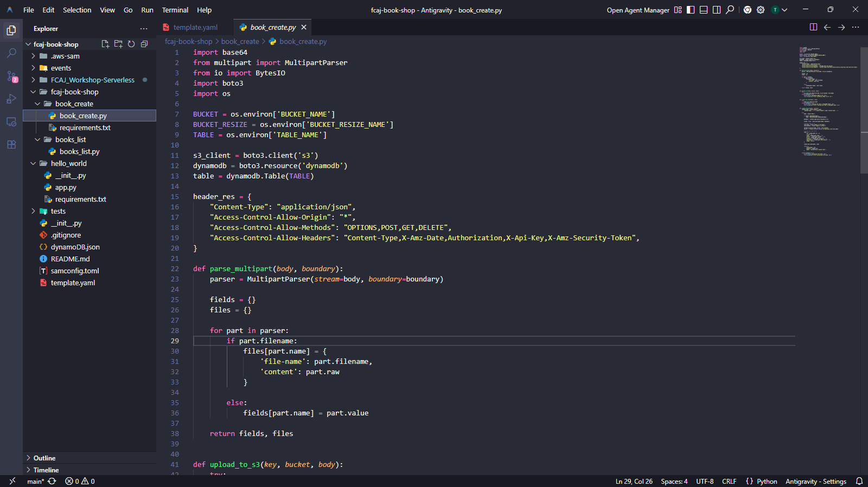
Task: Open the Terminal menu
Action: 175,10
